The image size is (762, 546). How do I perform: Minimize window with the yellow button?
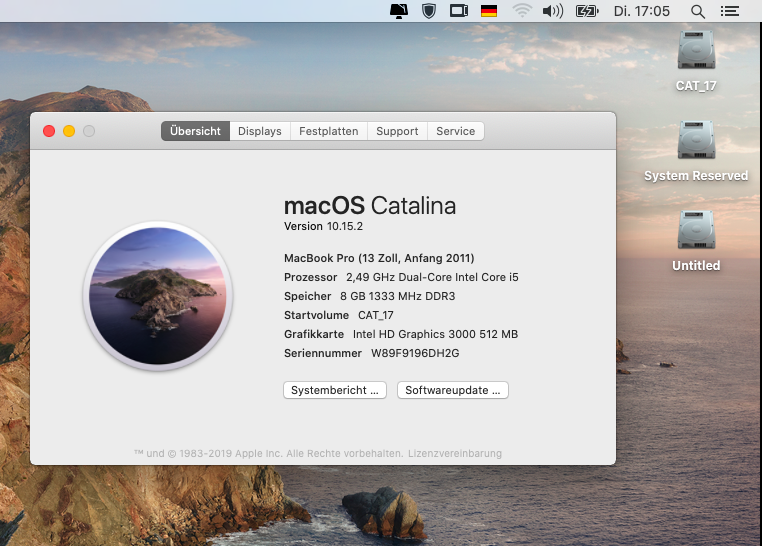(69, 131)
